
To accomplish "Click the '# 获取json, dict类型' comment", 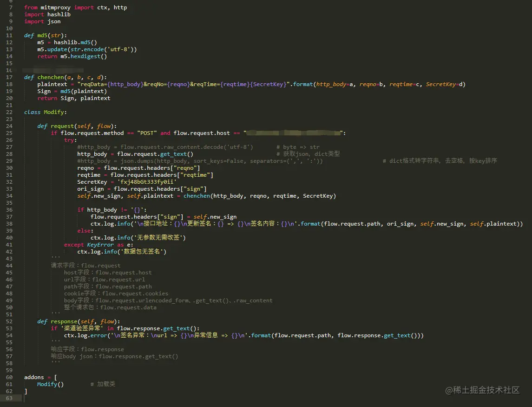I will tap(308, 154).
